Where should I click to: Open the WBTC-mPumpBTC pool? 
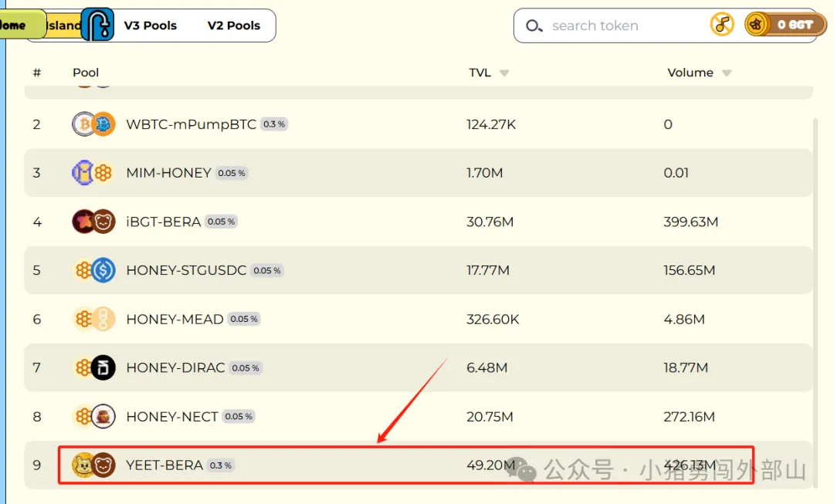[x=418, y=123]
